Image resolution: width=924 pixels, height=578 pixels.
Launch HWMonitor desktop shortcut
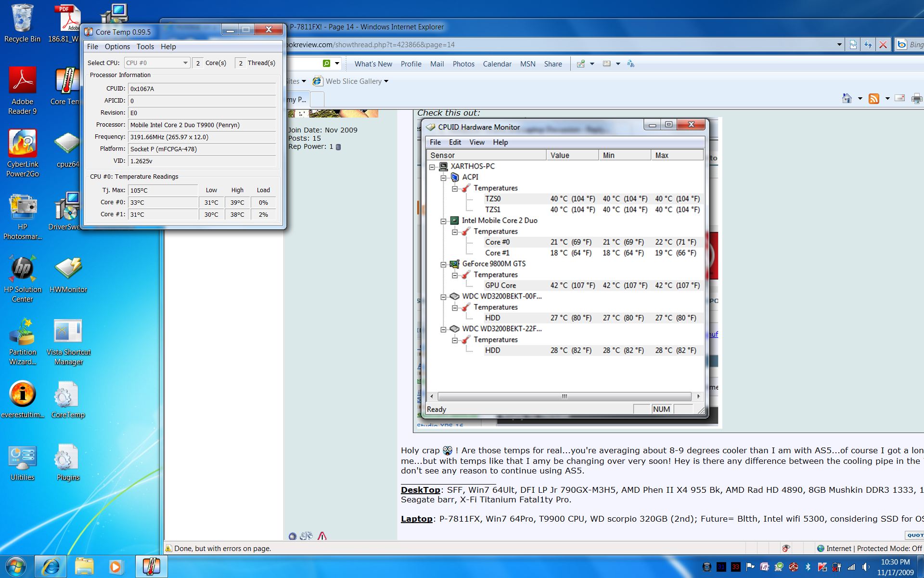68,274
